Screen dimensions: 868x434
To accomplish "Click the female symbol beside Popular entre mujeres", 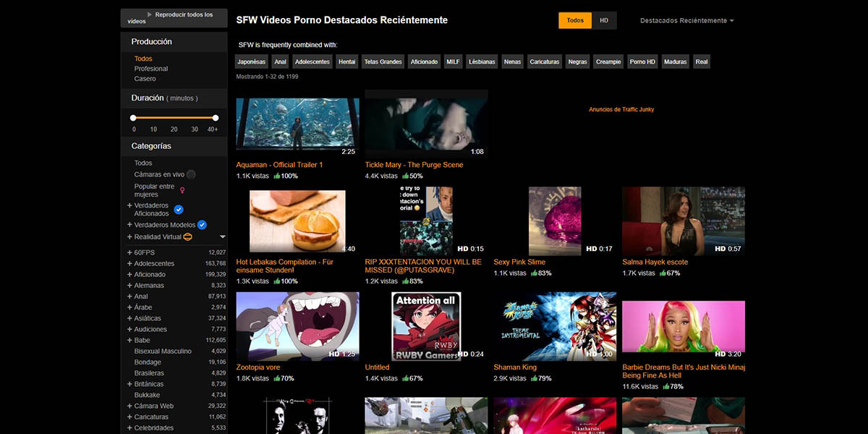I will tap(182, 190).
